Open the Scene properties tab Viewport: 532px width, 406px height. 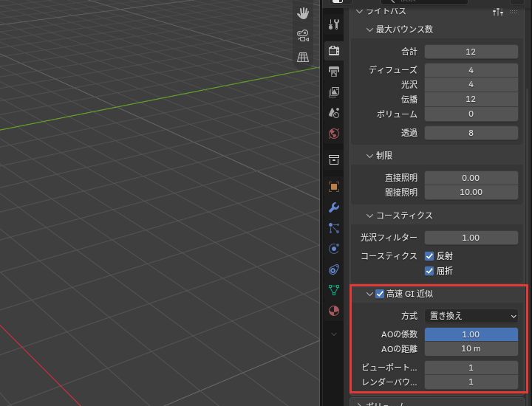click(x=334, y=113)
